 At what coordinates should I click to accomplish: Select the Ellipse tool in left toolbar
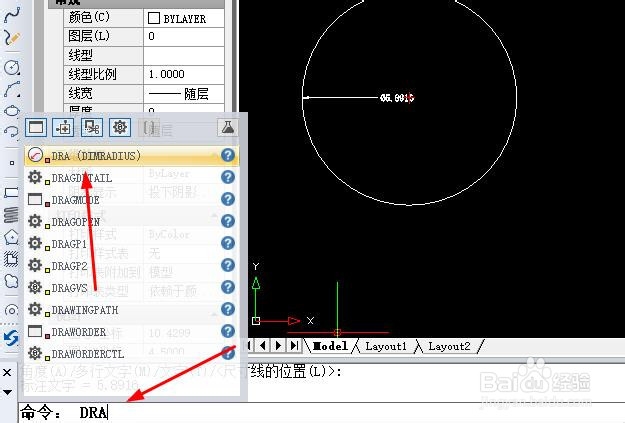coord(12,110)
